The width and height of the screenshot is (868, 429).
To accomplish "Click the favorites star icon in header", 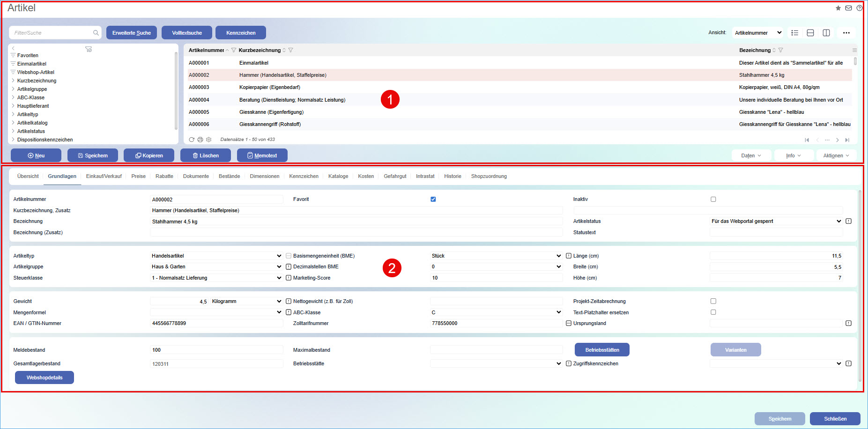I will (838, 8).
